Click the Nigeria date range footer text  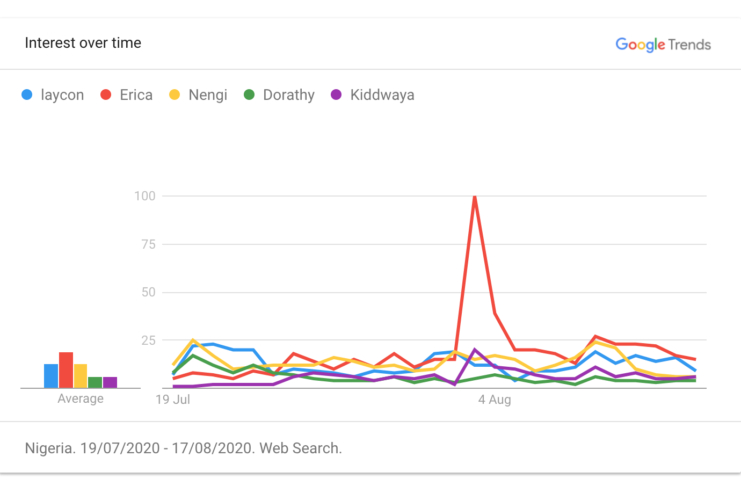click(x=183, y=448)
